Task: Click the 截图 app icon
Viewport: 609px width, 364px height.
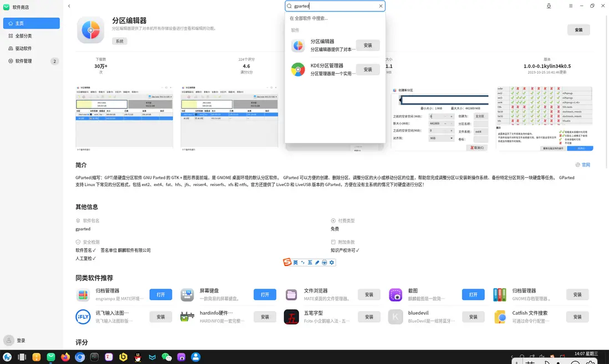Action: click(x=395, y=295)
